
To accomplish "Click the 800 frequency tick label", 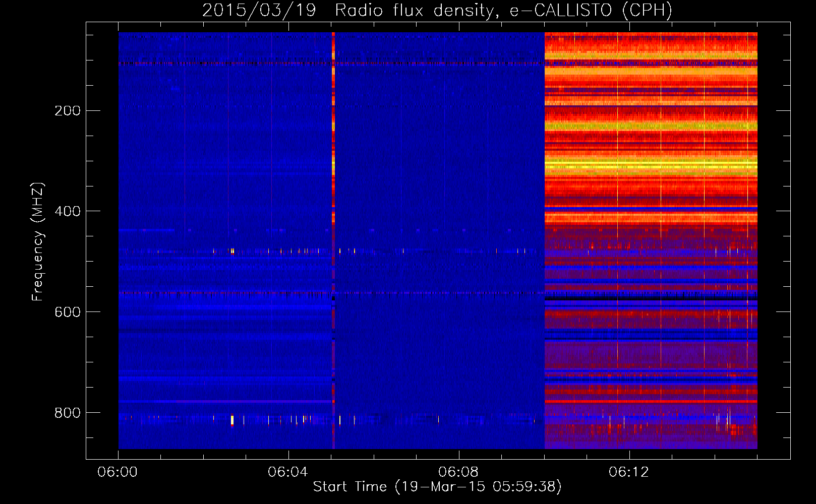I will point(68,413).
